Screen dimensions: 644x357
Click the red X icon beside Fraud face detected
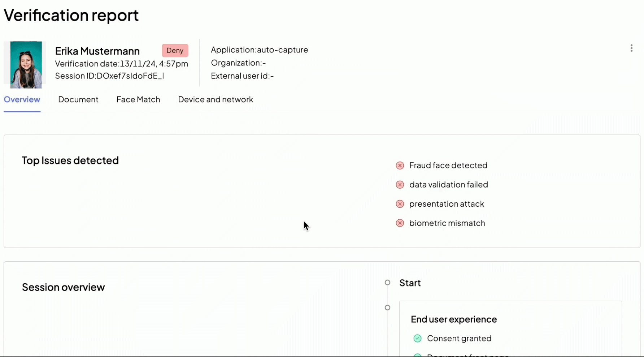[400, 165]
